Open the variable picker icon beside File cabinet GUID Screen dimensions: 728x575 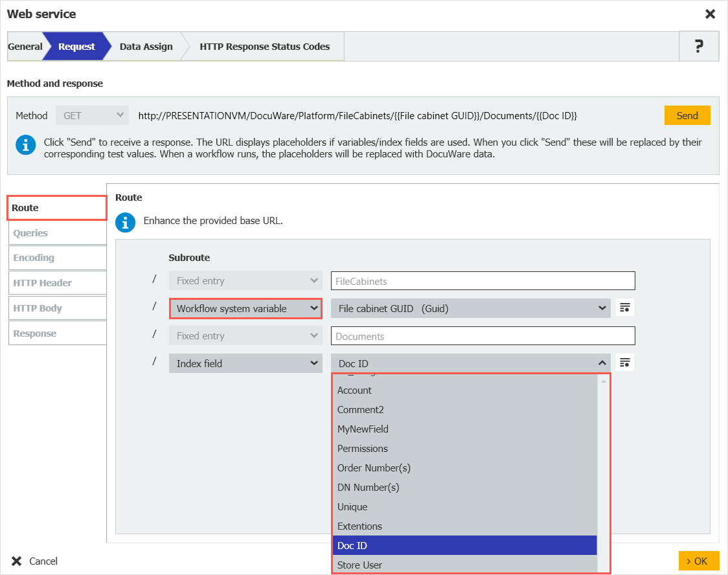tap(624, 308)
